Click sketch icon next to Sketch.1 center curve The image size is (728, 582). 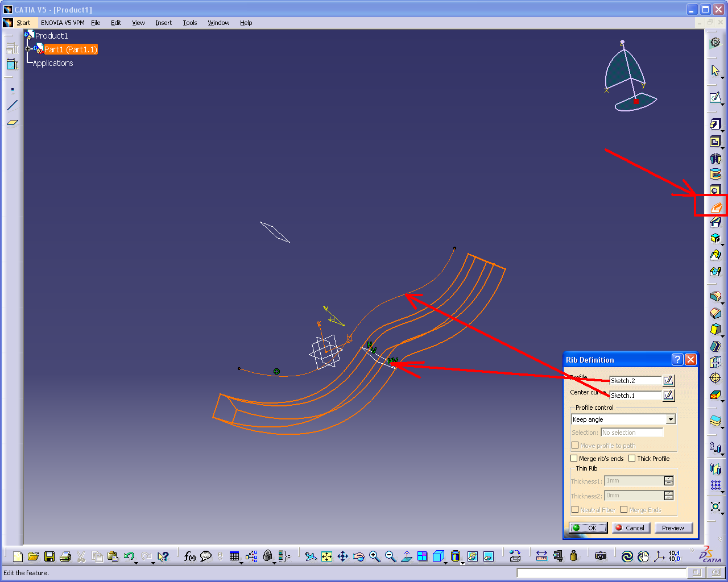pos(669,395)
